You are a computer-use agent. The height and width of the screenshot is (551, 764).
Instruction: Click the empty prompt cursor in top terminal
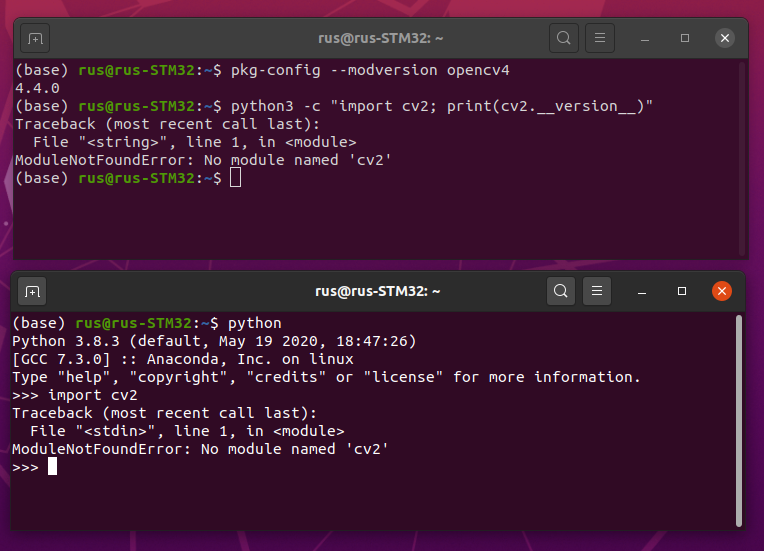pyautogui.click(x=235, y=178)
